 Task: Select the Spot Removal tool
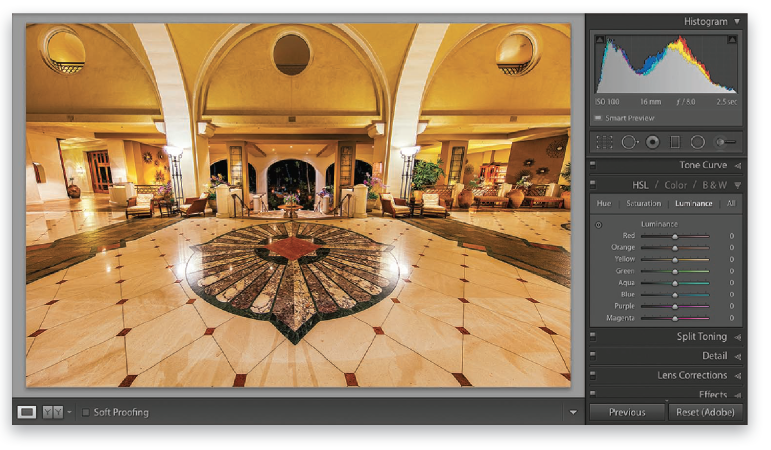point(629,142)
